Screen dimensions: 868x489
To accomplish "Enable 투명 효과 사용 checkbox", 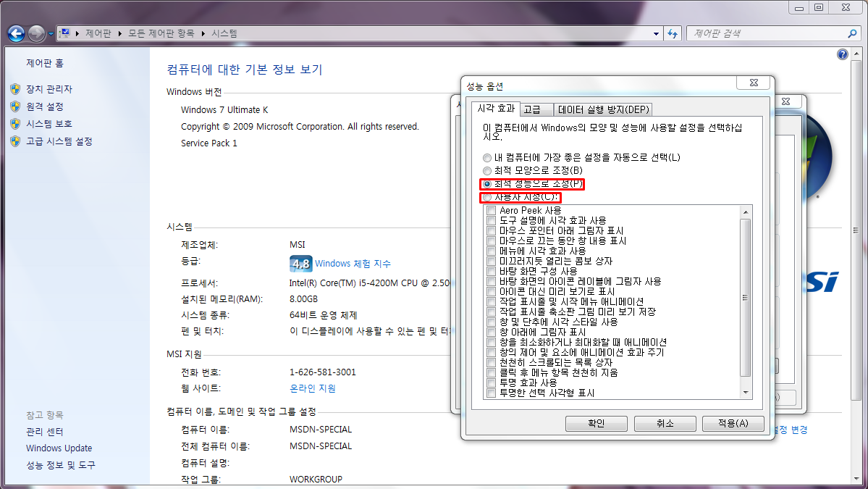I will tap(491, 383).
